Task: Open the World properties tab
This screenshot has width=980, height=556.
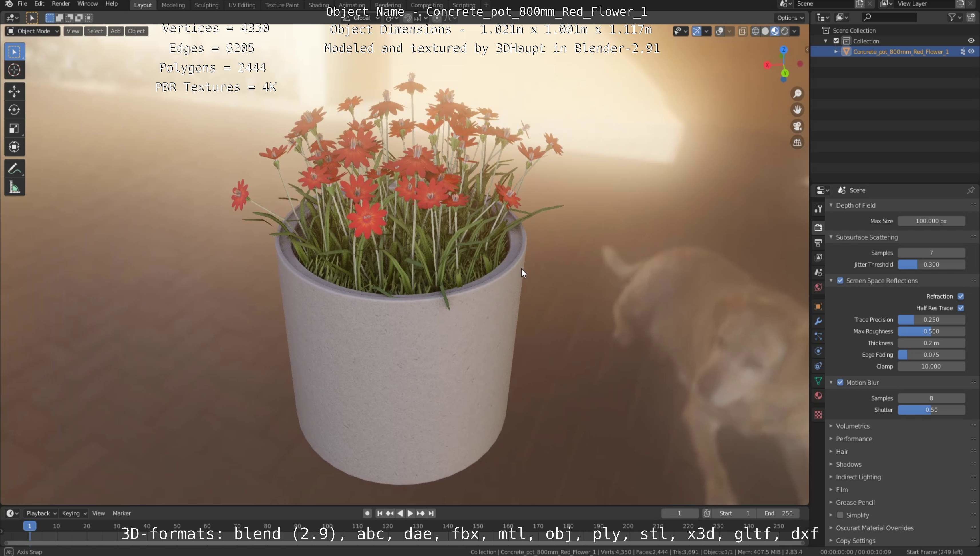Action: 818,287
